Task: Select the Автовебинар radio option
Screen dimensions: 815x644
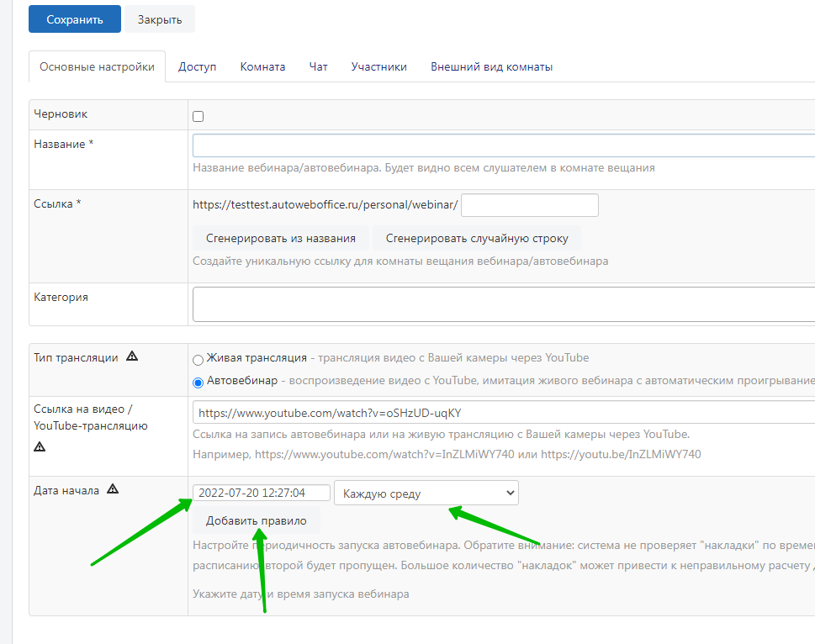Action: tap(198, 383)
